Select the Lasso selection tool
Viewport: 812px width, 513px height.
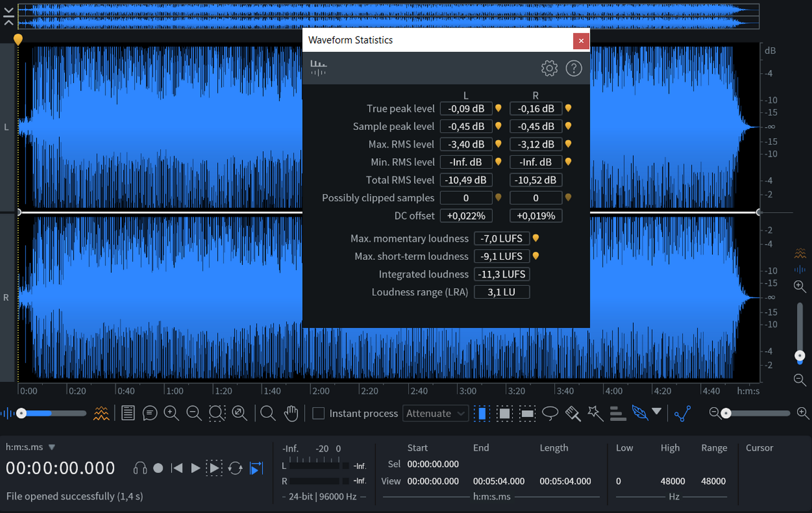(550, 413)
